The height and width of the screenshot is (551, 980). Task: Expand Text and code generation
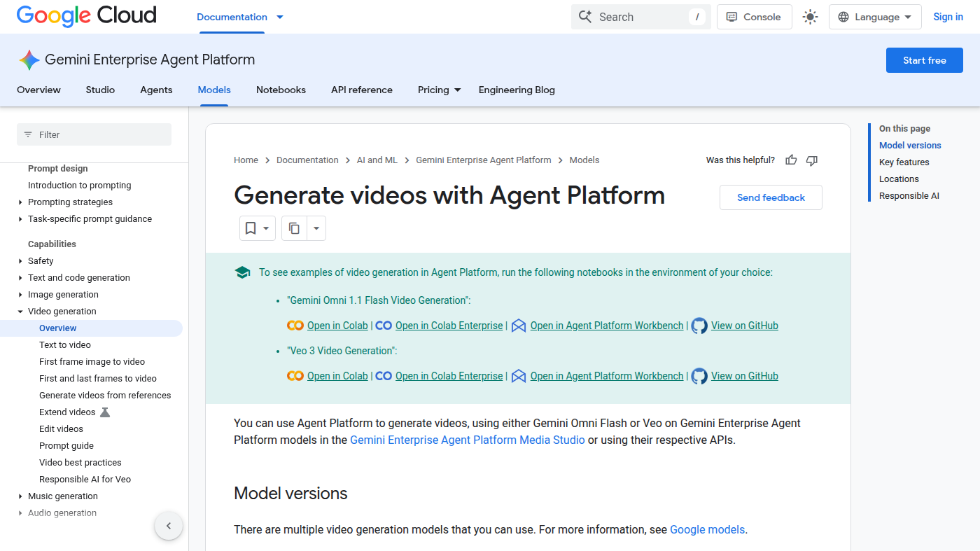(20, 278)
